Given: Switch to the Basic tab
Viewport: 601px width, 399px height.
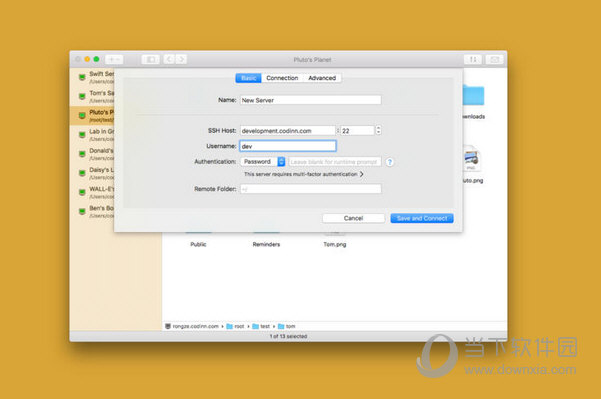Looking at the screenshot, I should (x=248, y=78).
